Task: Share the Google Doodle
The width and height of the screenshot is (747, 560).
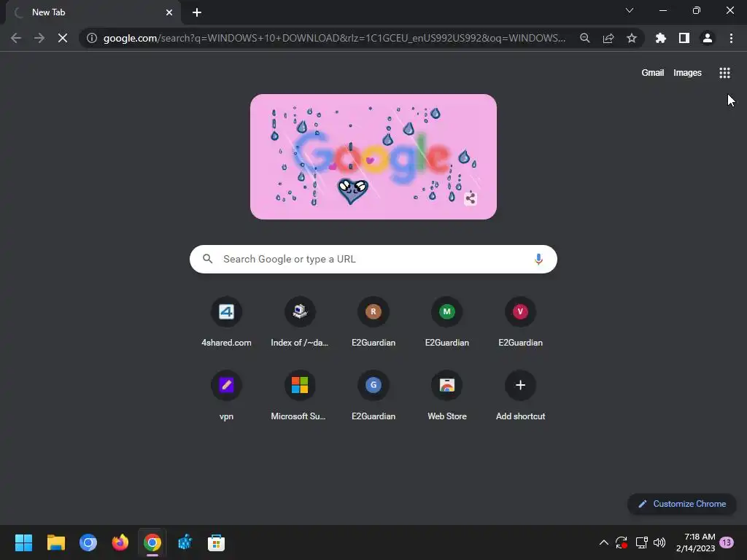Action: click(471, 198)
